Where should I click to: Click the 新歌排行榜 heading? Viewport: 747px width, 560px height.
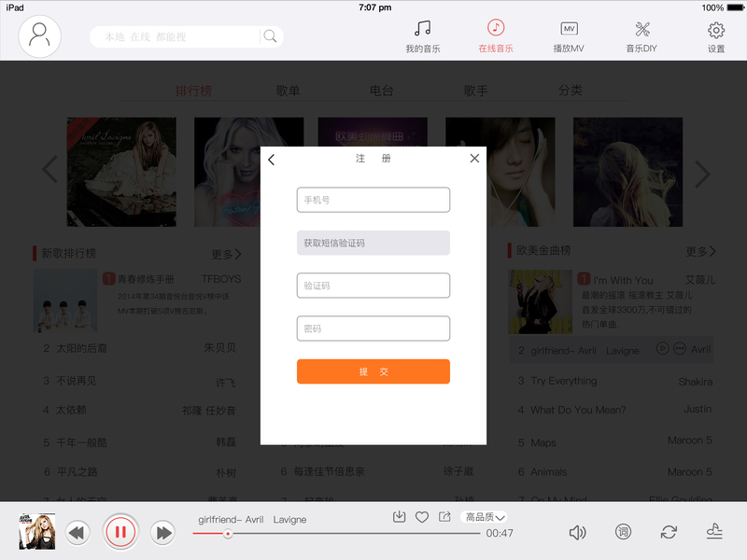pyautogui.click(x=68, y=253)
